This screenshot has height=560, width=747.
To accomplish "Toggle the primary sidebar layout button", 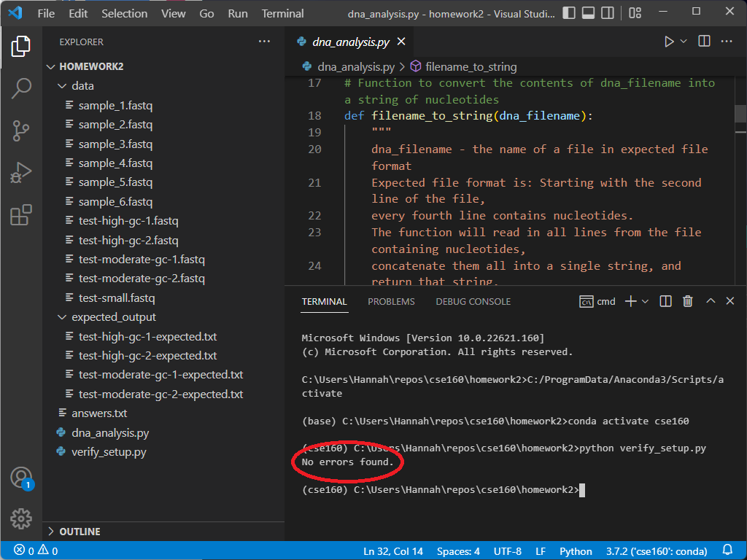I will 569,13.
